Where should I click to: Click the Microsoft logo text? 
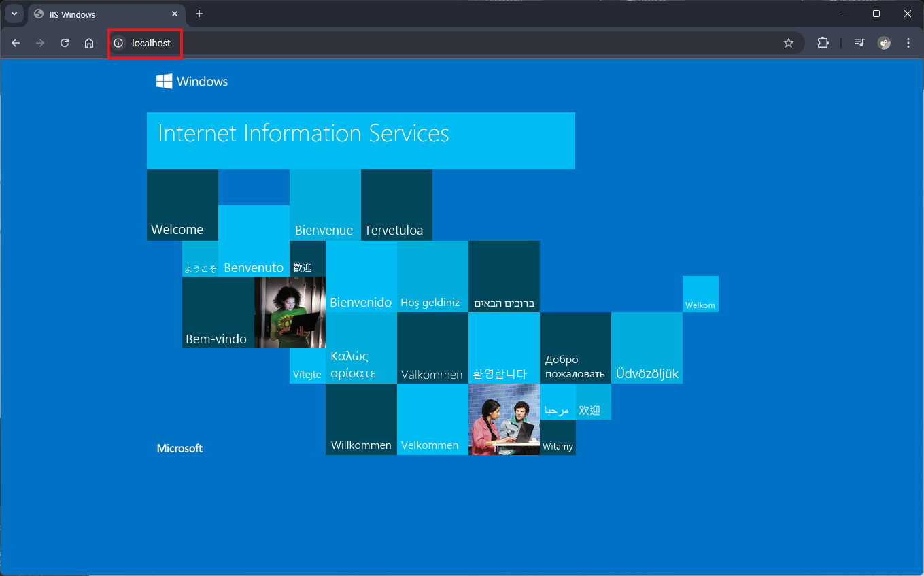[179, 448]
